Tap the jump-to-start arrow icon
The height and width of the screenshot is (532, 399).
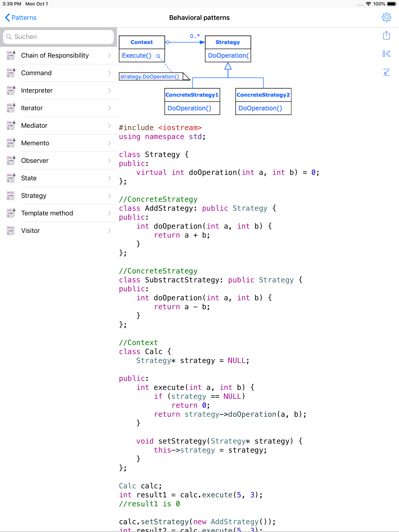(x=386, y=54)
